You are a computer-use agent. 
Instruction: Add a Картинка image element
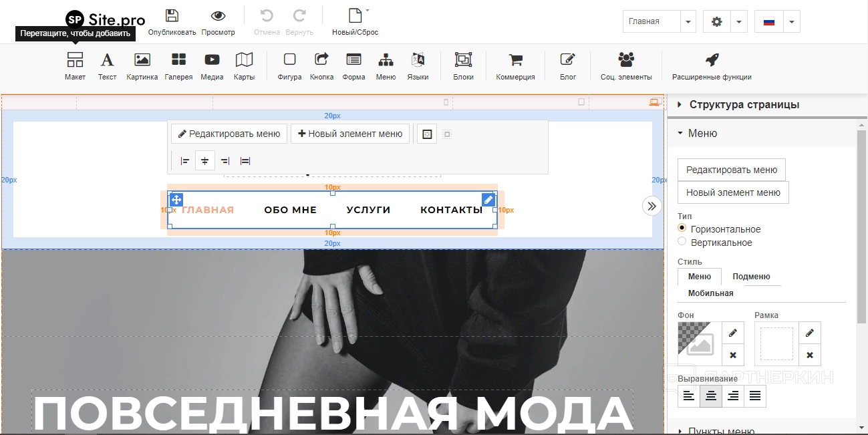[x=142, y=66]
